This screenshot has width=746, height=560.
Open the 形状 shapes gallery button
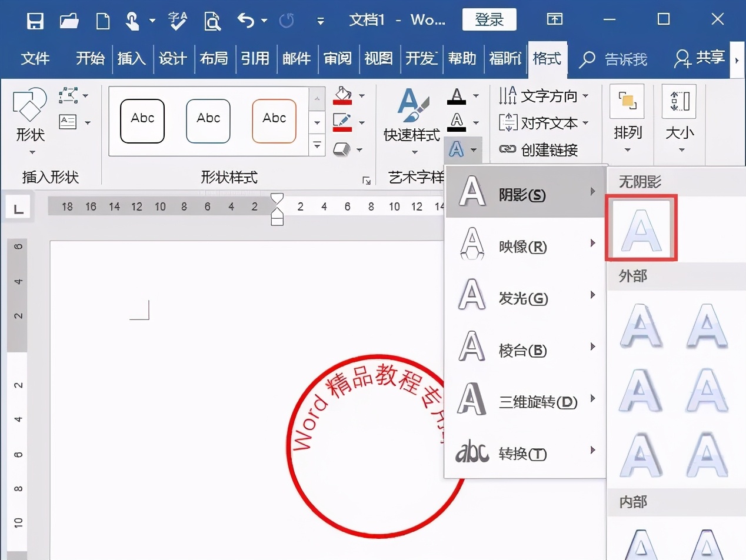click(30, 122)
